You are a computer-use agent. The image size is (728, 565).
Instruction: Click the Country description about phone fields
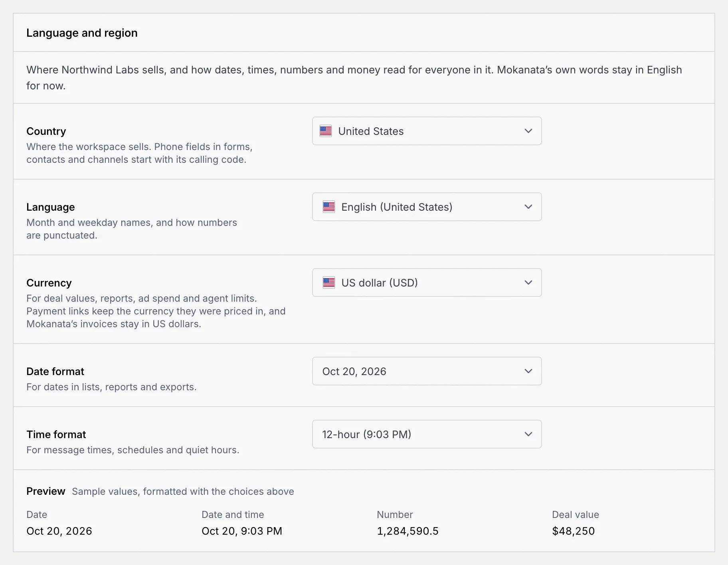[x=139, y=153]
